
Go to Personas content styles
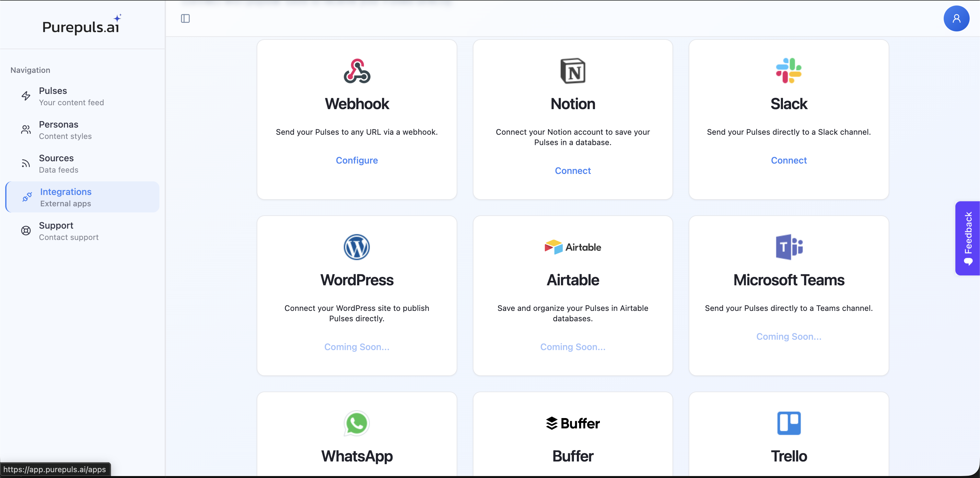(x=65, y=130)
